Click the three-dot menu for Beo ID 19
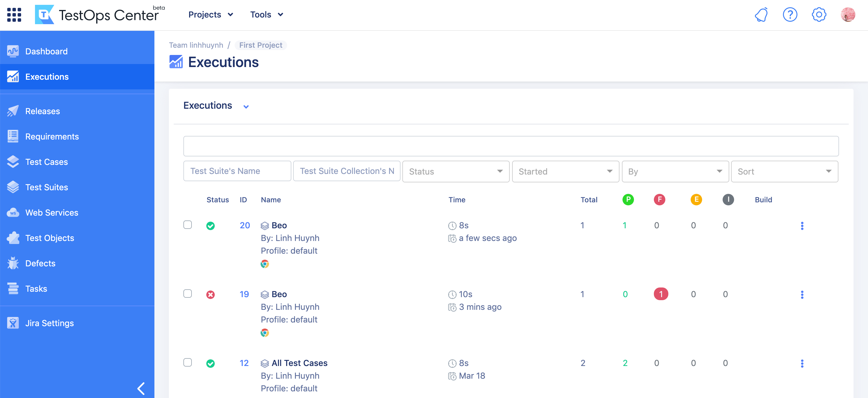Image resolution: width=868 pixels, height=398 pixels. point(802,294)
